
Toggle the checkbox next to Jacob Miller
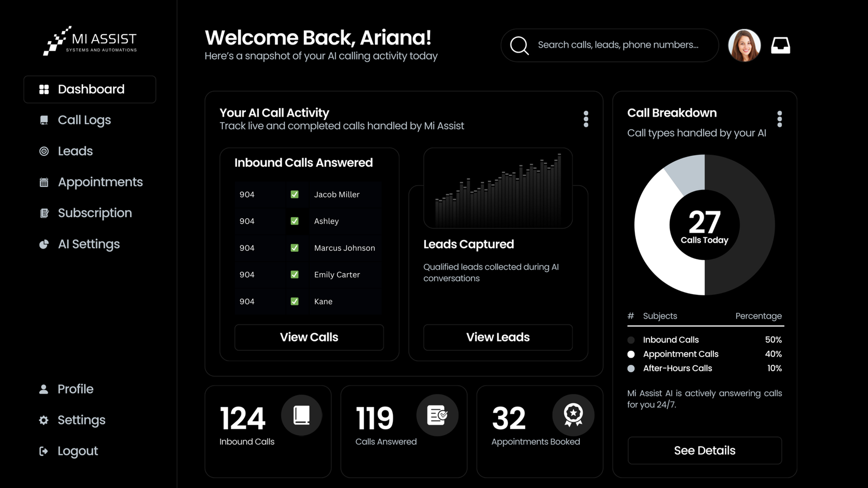pos(295,194)
